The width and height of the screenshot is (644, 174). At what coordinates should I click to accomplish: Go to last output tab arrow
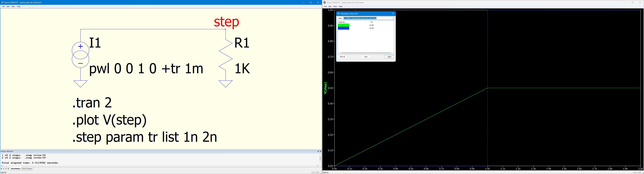tap(8, 169)
